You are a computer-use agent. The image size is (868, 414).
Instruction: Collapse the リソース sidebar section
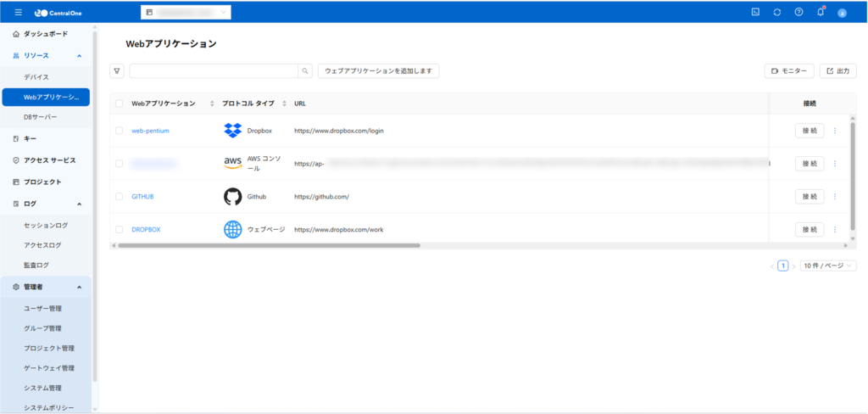click(x=79, y=56)
